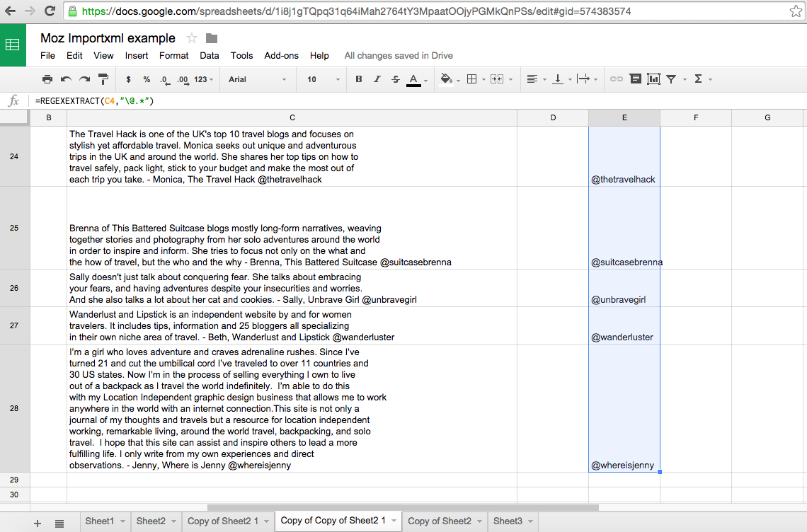This screenshot has height=532, width=807.
Task: Increase decimal places
Action: [183, 80]
